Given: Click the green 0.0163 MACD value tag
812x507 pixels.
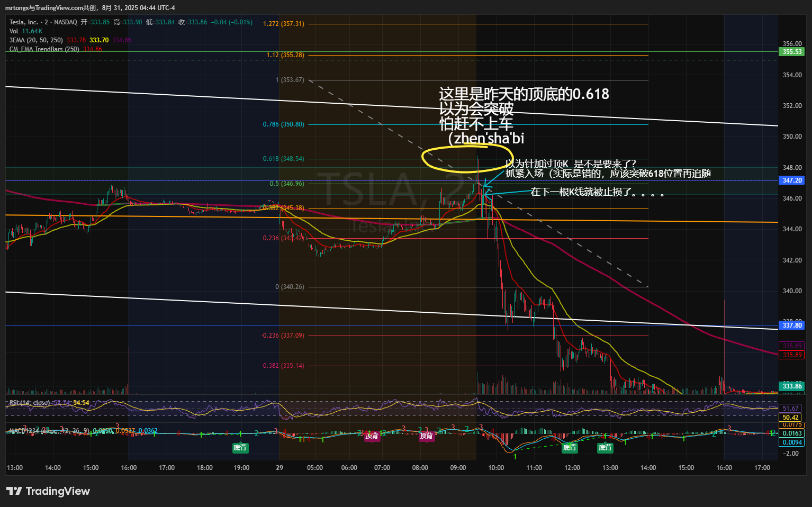Looking at the screenshot, I should pyautogui.click(x=792, y=433).
